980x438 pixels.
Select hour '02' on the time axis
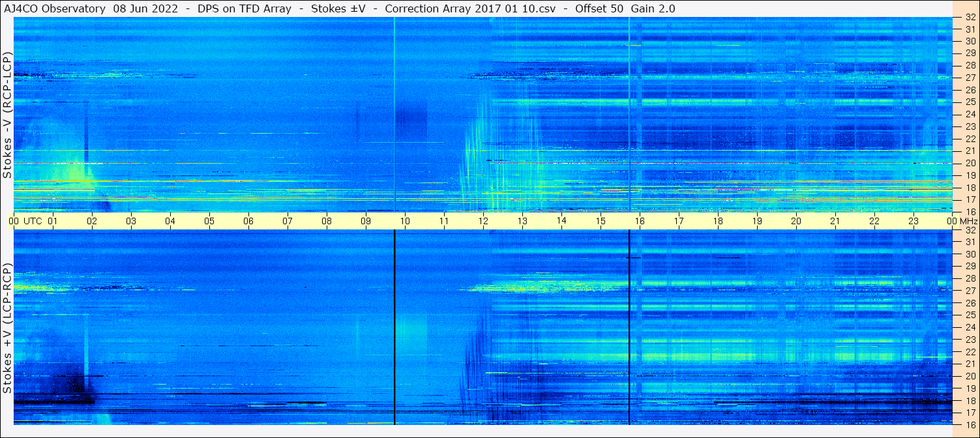pyautogui.click(x=92, y=221)
